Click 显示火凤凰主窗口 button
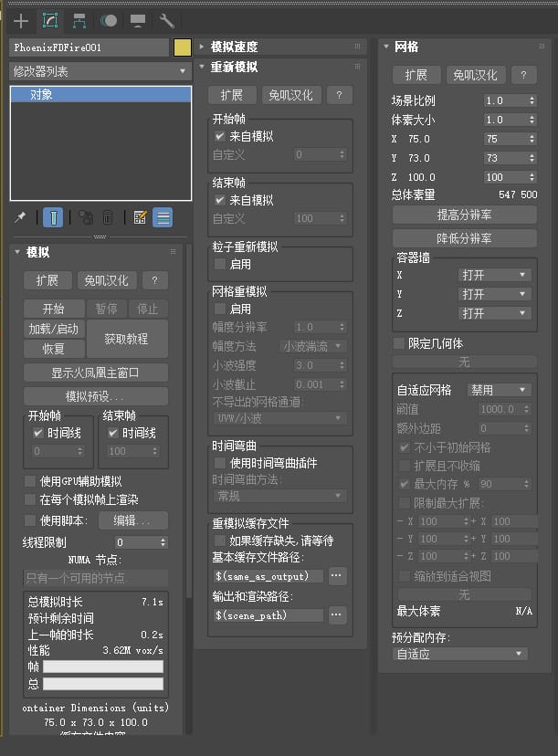The width and height of the screenshot is (558, 756). tap(96, 373)
